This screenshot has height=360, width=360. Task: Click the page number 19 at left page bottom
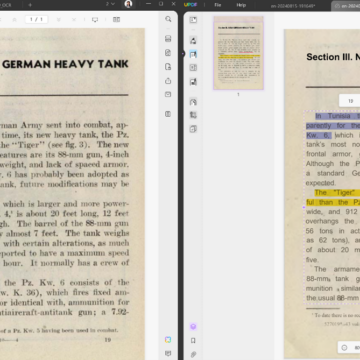tap(108, 340)
